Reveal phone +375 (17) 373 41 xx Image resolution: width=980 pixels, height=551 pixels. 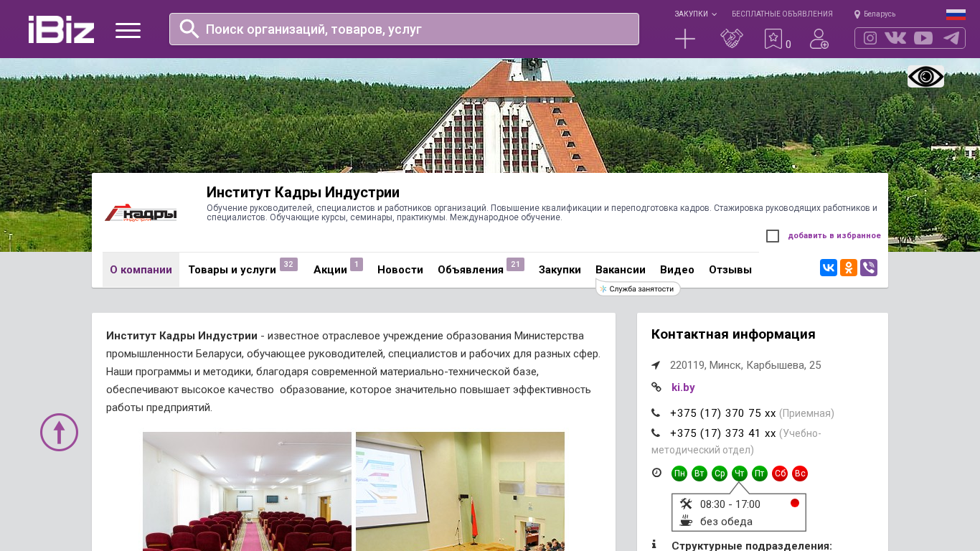723,433
